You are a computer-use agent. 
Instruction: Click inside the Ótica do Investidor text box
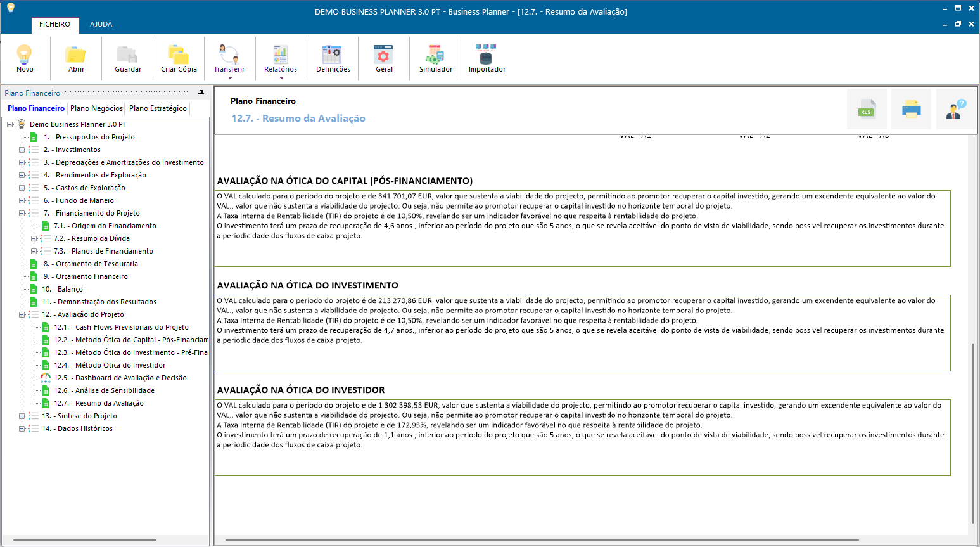click(x=583, y=437)
